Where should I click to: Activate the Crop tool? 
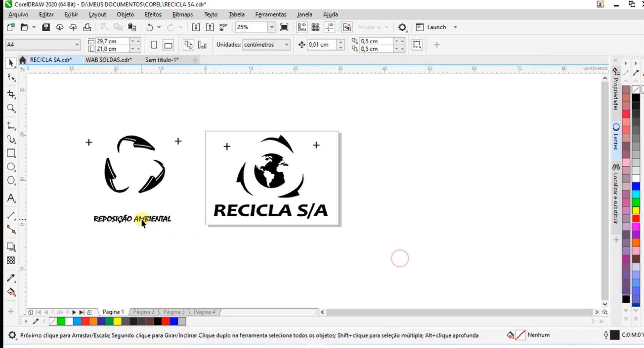click(11, 93)
